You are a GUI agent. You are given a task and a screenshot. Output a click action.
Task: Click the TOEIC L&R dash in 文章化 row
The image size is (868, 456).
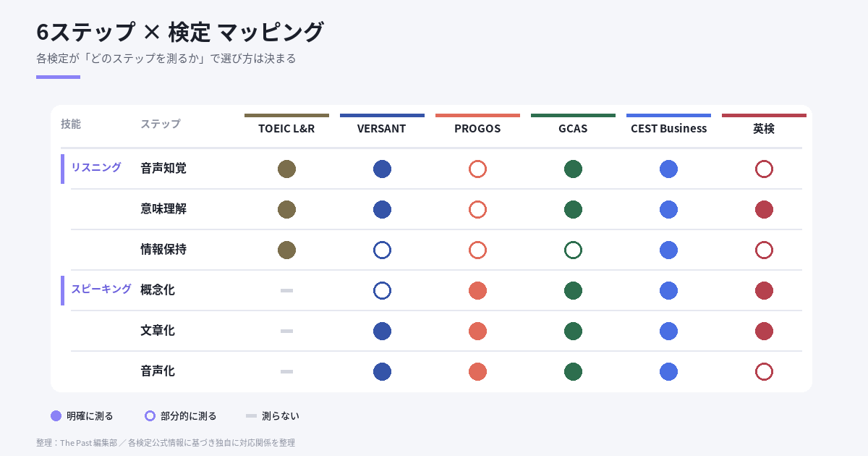[x=286, y=331]
